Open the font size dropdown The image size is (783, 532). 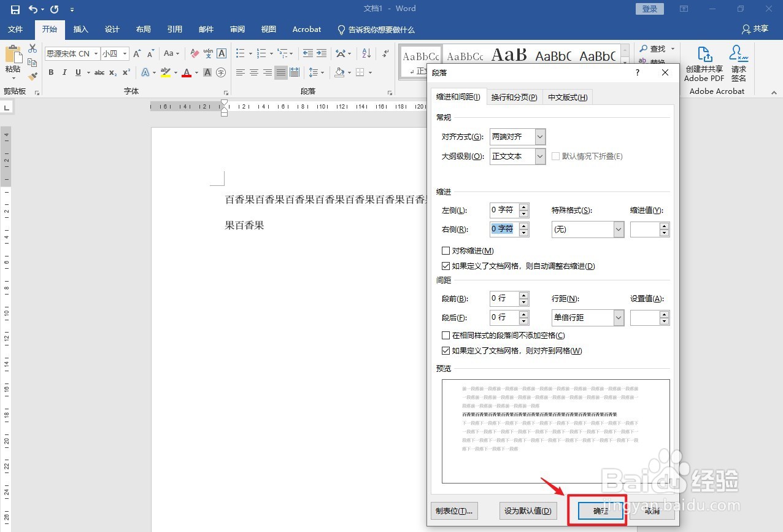pos(125,53)
